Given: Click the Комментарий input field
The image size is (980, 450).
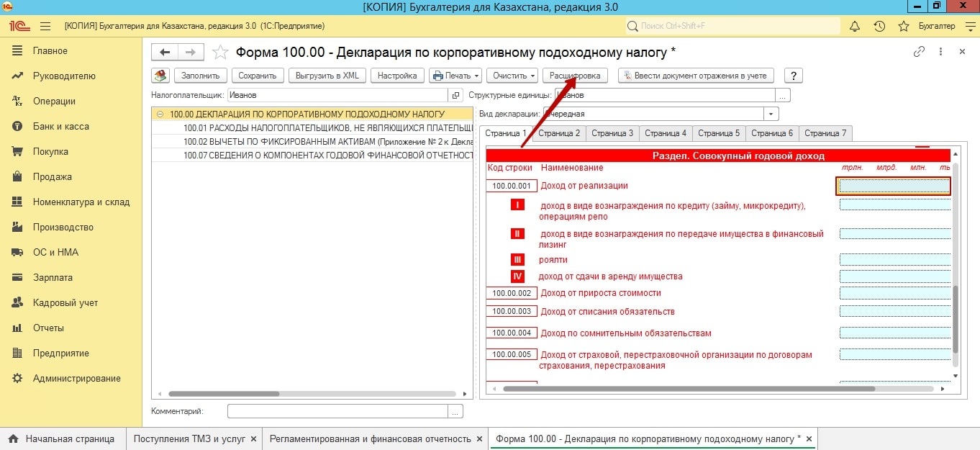Looking at the screenshot, I should coord(338,411).
